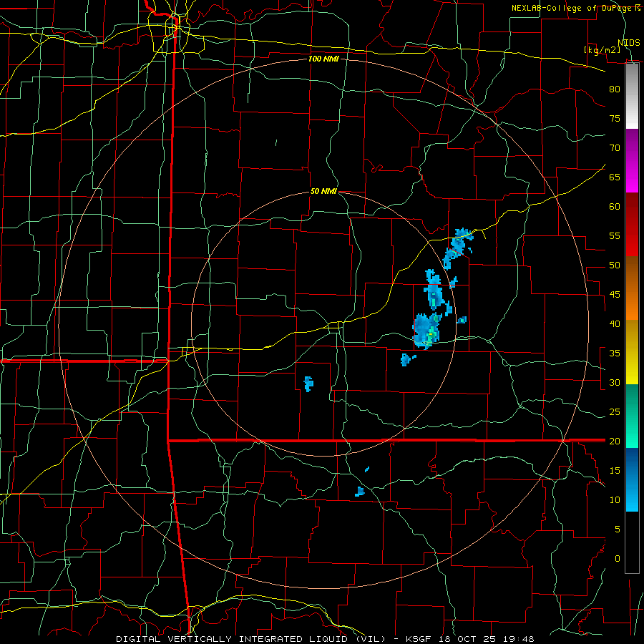Click the 100 NMI range ring label
Screen dimensions: 644x644
pos(323,59)
